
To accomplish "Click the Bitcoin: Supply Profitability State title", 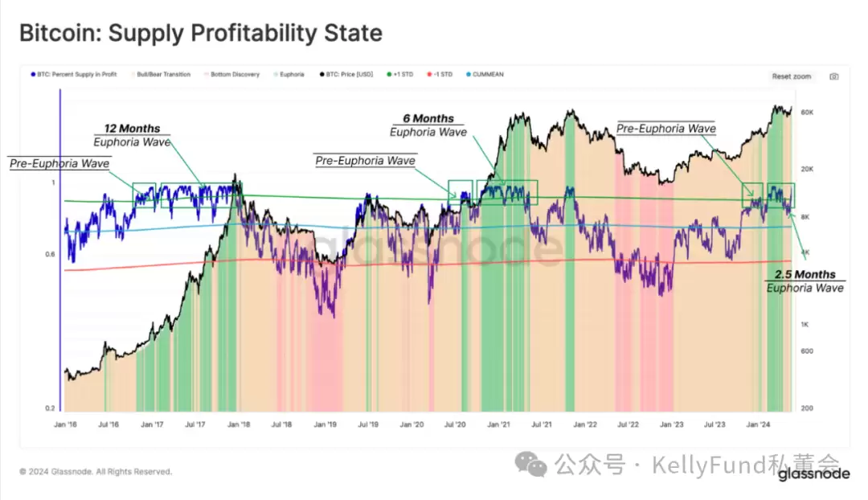I will click(x=201, y=34).
